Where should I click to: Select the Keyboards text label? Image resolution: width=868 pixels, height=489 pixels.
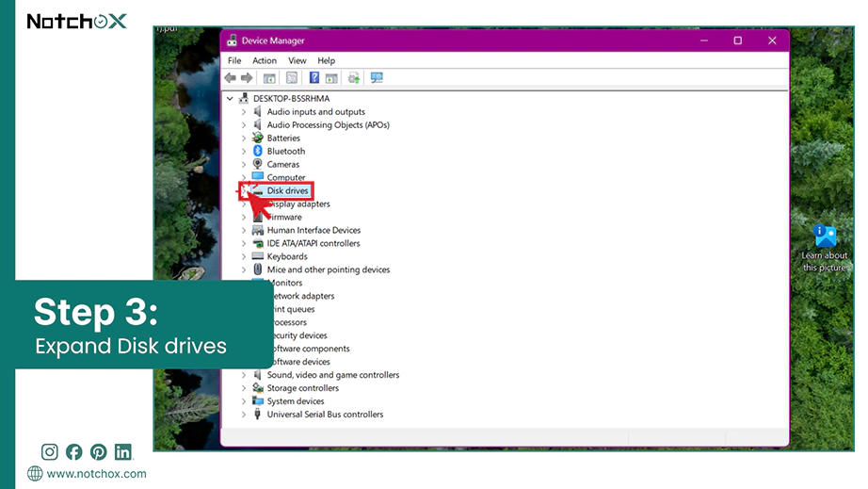coord(287,256)
